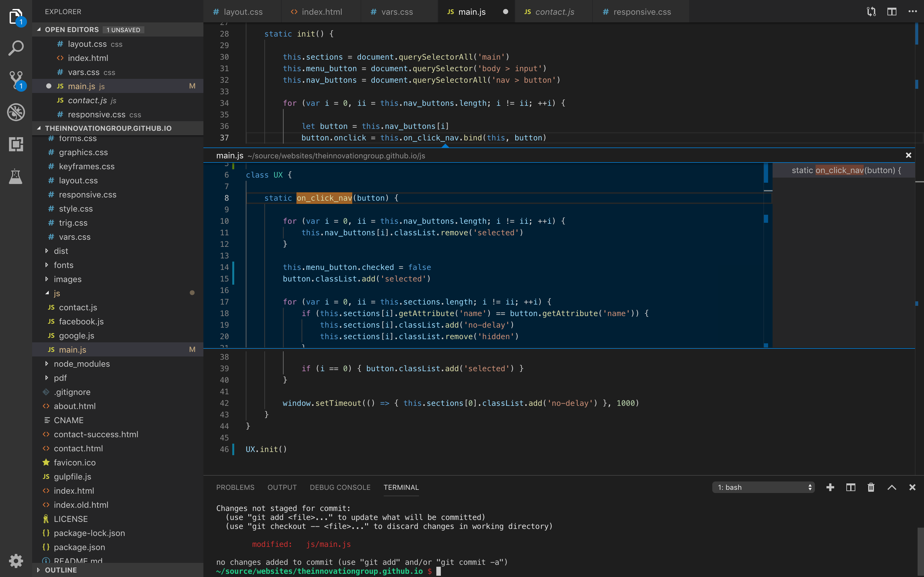
Task: Switch to the responsive.css tab
Action: click(x=641, y=12)
